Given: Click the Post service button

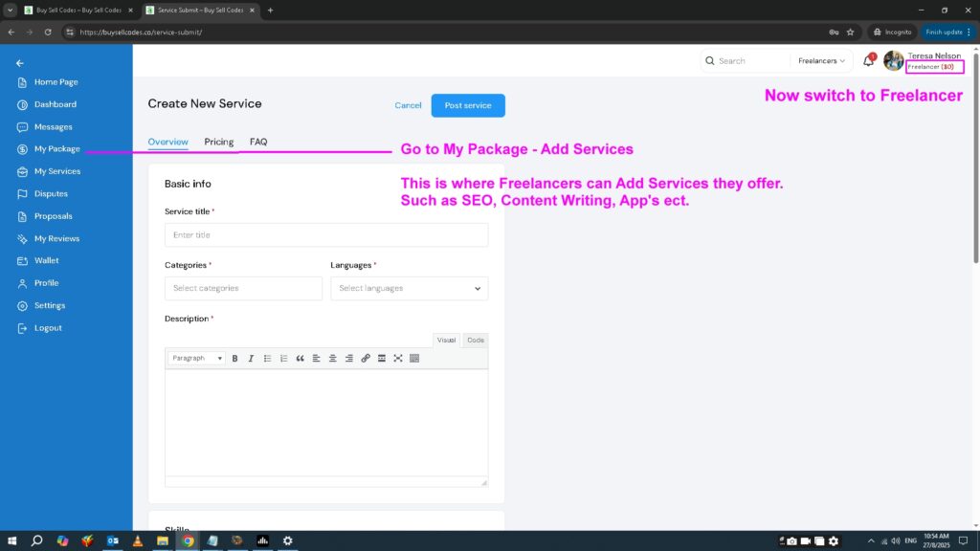Looking at the screenshot, I should pos(468,105).
